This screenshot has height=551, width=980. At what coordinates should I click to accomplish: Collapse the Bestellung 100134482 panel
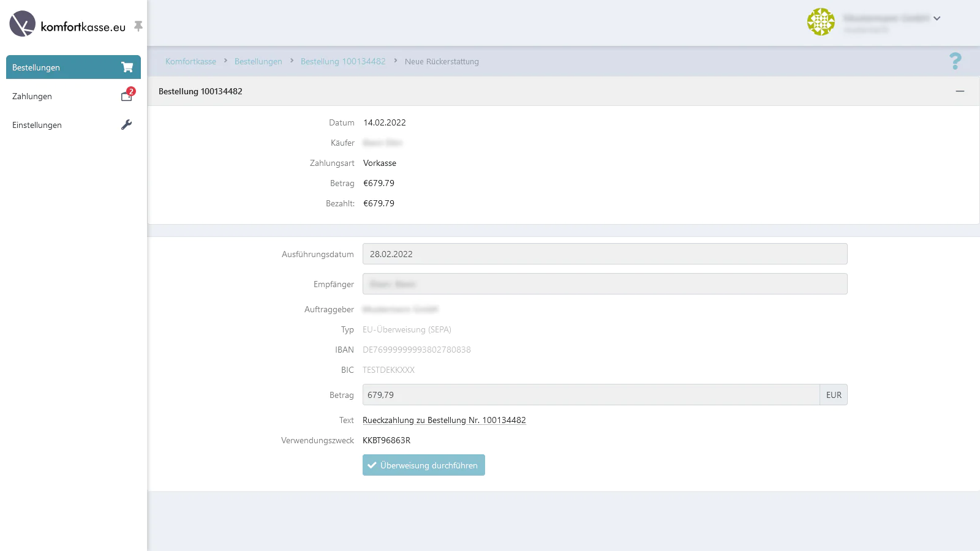(x=960, y=91)
